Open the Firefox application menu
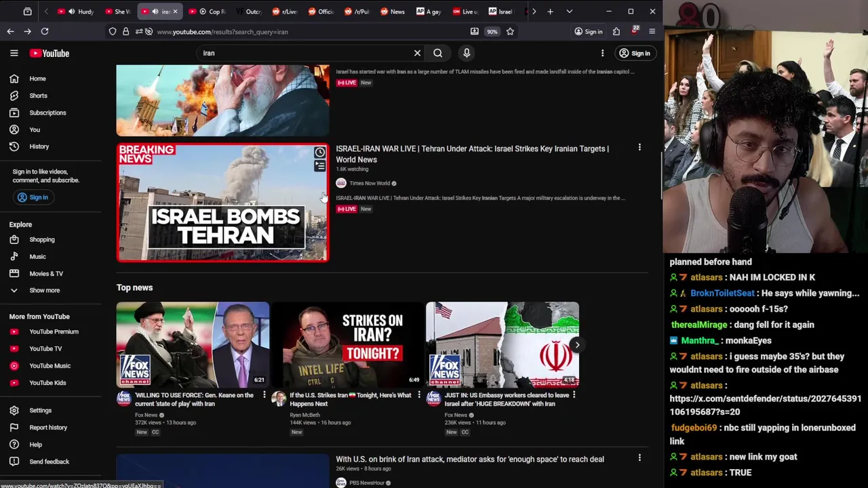 pyautogui.click(x=652, y=31)
